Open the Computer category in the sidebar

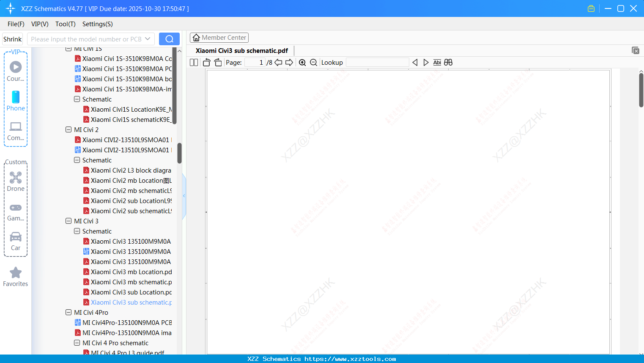click(x=16, y=131)
